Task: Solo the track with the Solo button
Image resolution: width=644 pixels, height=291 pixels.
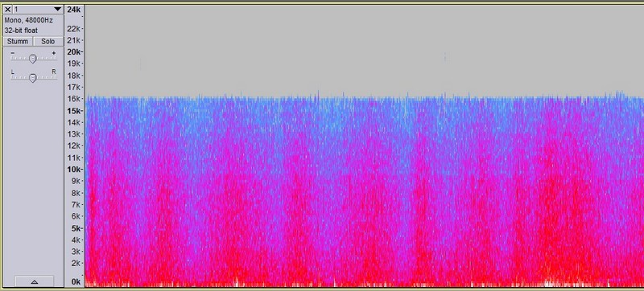Action: pos(48,41)
